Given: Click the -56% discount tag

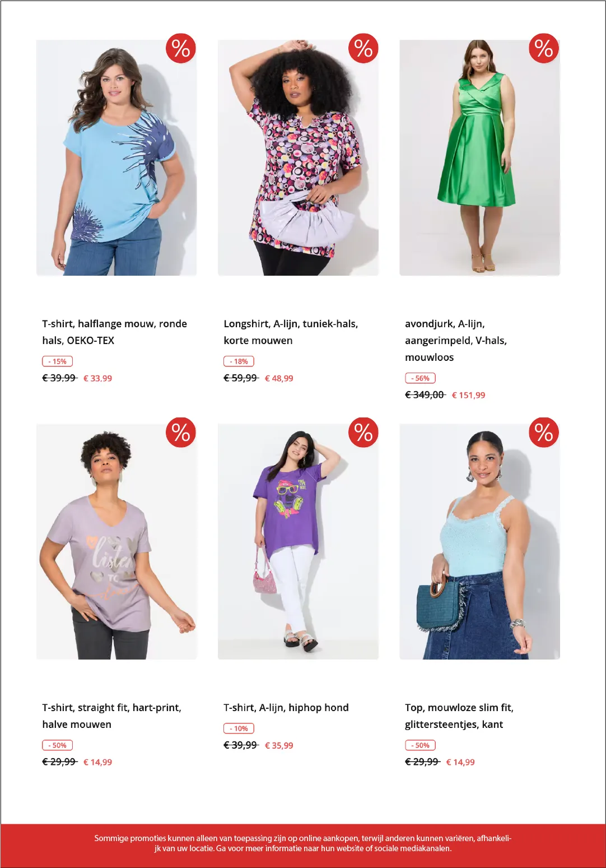Looking at the screenshot, I should pyautogui.click(x=420, y=378).
